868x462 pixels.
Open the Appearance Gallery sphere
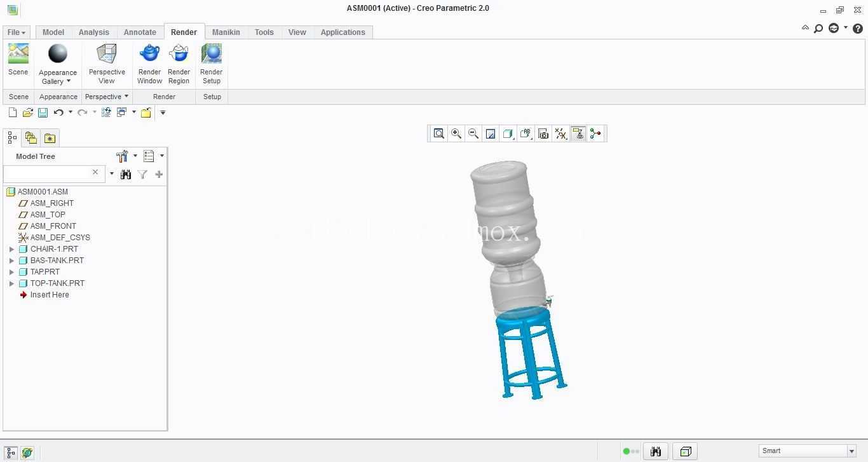pos(58,54)
